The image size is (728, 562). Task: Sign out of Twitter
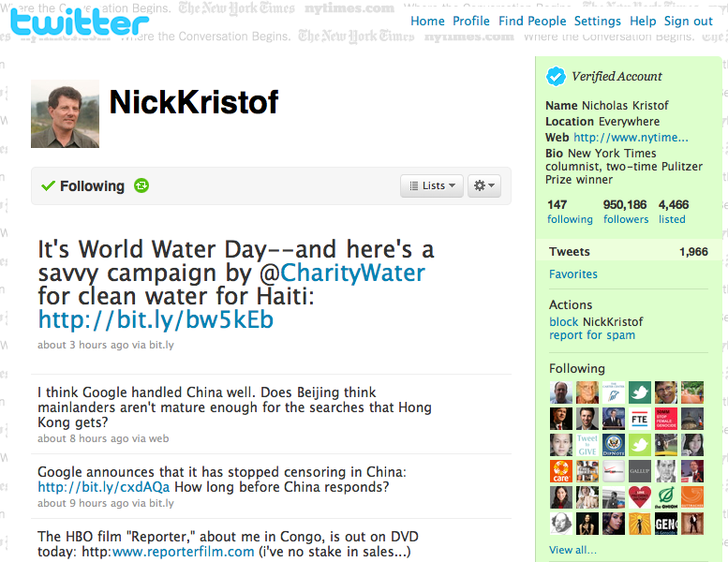688,22
